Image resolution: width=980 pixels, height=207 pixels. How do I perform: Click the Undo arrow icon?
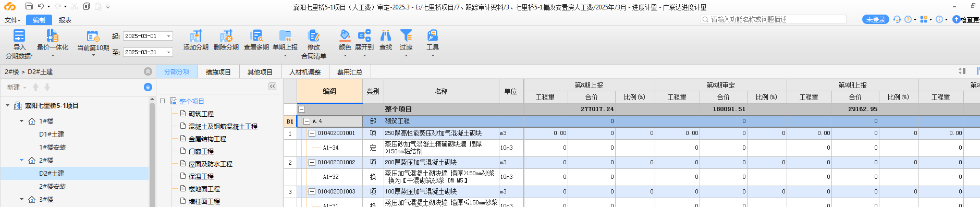point(41,6)
